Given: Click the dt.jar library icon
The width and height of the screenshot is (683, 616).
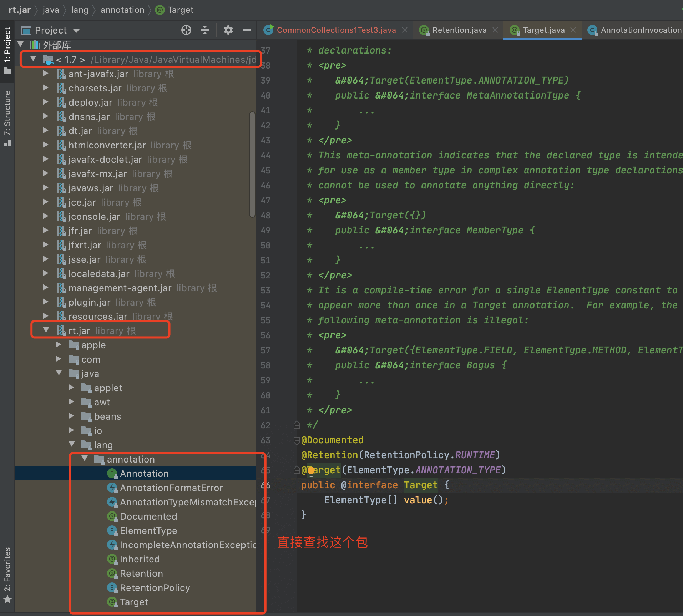Looking at the screenshot, I should point(61,131).
